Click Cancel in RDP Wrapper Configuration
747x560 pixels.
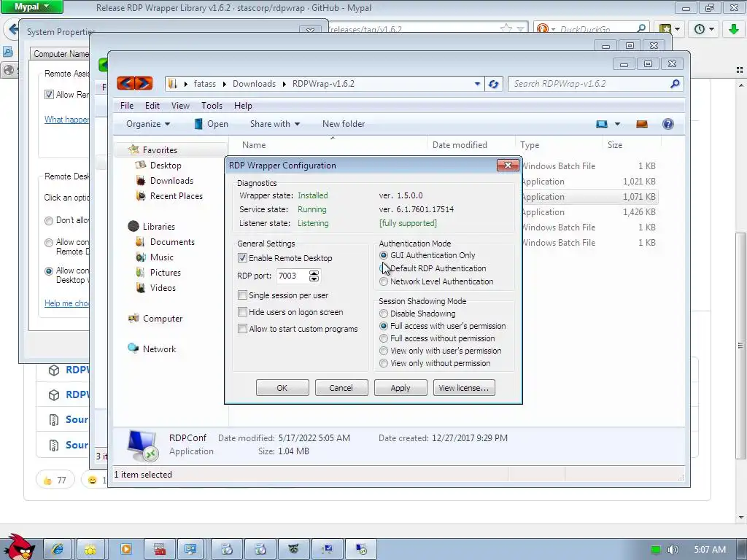tap(341, 388)
